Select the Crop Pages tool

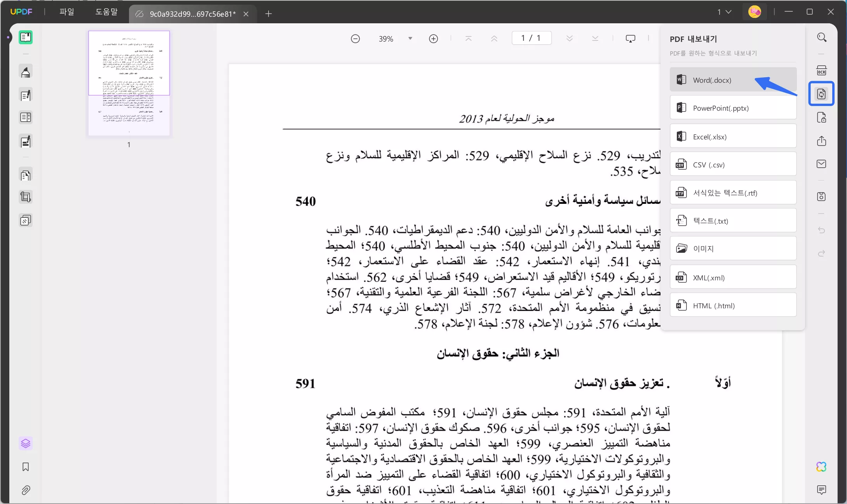(26, 197)
